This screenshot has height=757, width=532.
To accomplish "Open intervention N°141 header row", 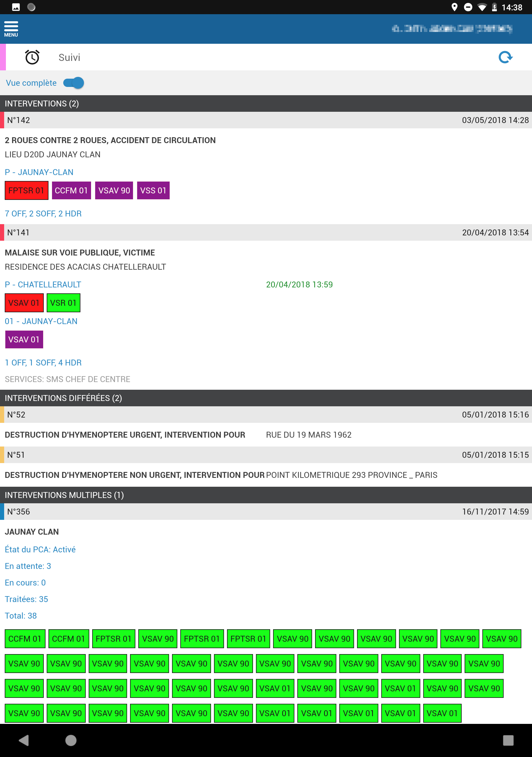I will click(x=266, y=232).
